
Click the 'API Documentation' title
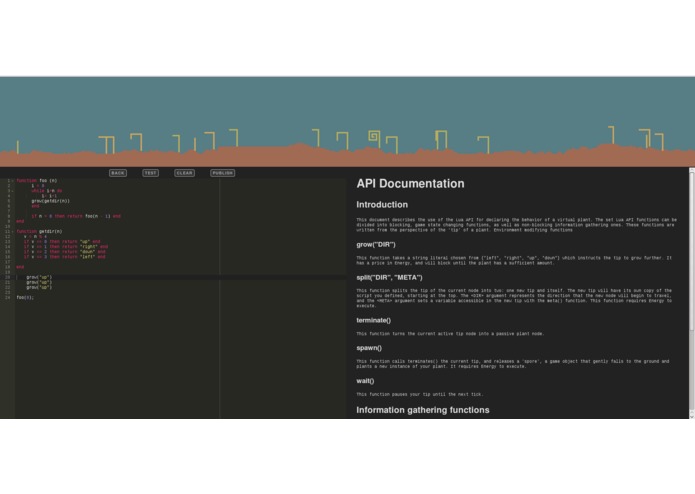(x=410, y=183)
